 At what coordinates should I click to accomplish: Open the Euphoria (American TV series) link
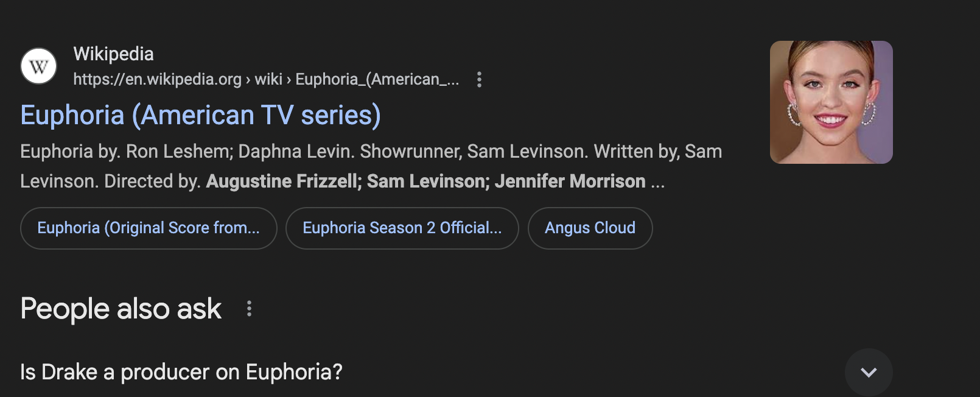tap(200, 115)
